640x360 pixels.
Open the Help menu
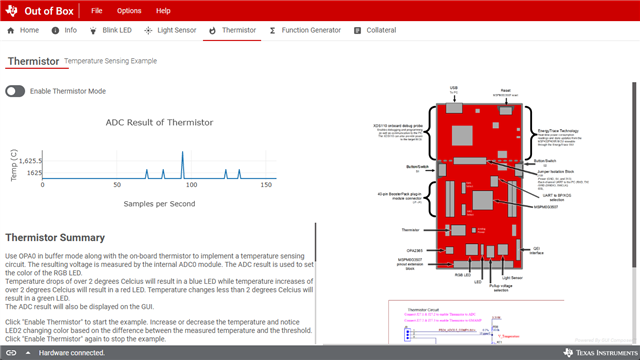pos(163,11)
